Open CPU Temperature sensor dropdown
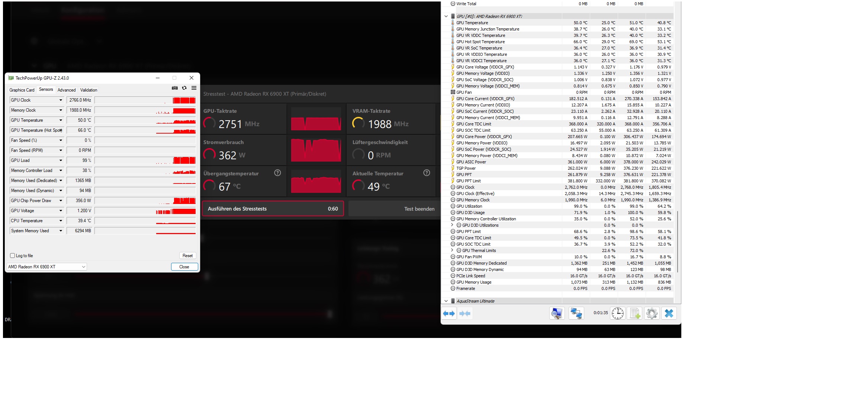The width and height of the screenshot is (868, 399). pos(61,221)
